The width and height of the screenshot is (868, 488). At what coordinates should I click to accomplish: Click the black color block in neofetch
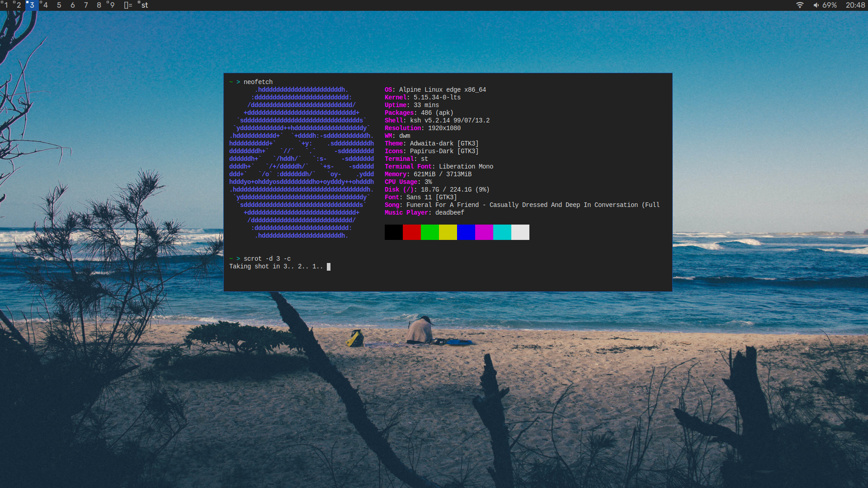[393, 232]
